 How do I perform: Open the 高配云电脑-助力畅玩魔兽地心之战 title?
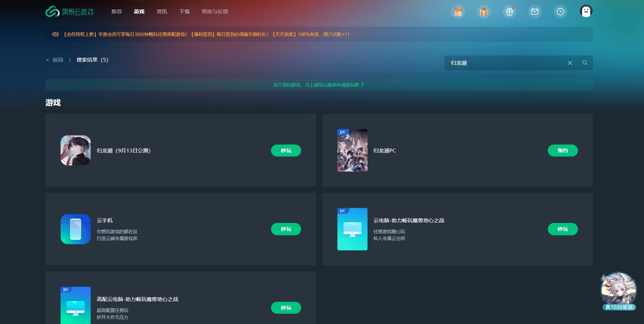138,299
